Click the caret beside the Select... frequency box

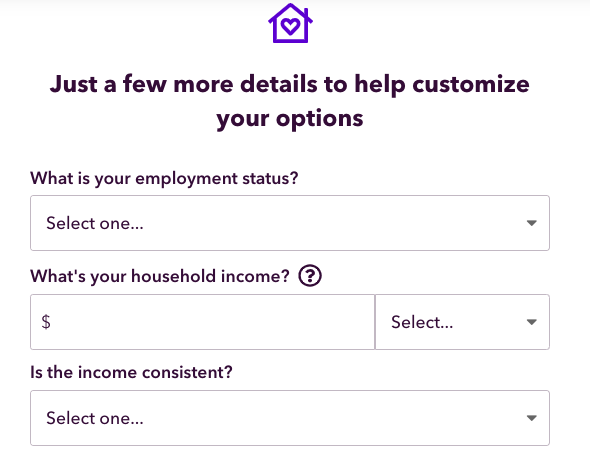[x=531, y=322]
